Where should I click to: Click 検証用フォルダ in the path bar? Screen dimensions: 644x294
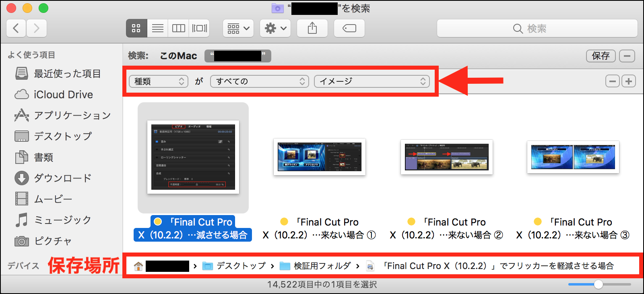[315, 266]
